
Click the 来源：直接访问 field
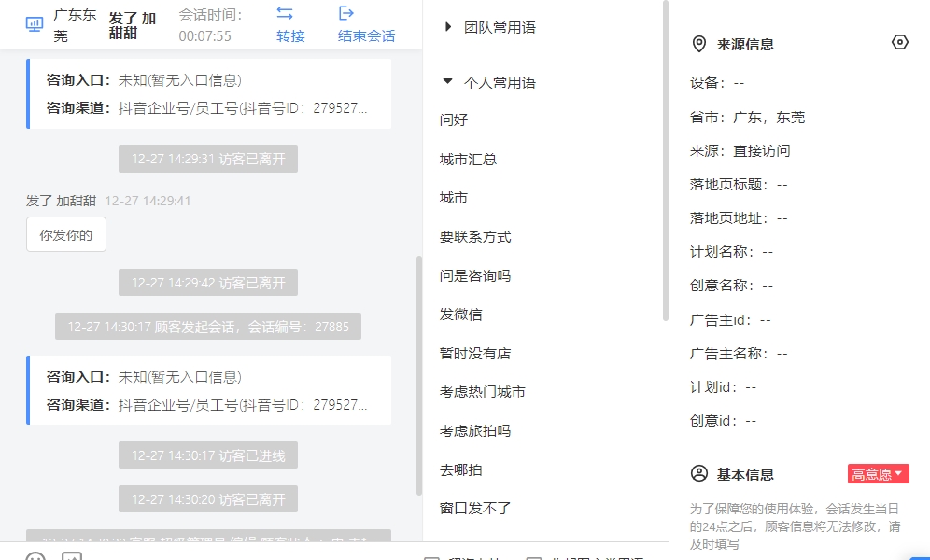[740, 150]
